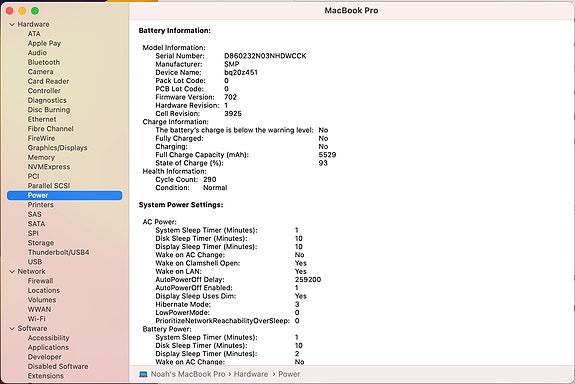This screenshot has height=384, width=575.
Task: Click Noah's MacBook Pro in path bar
Action: (188, 374)
